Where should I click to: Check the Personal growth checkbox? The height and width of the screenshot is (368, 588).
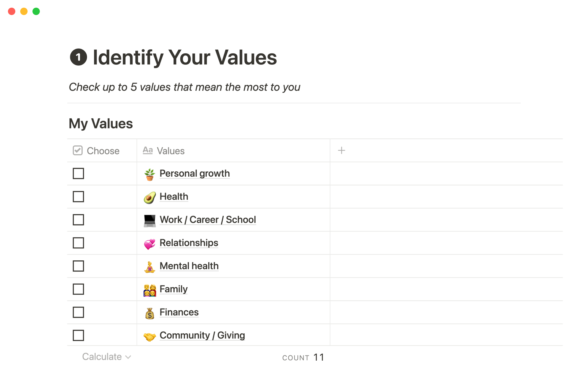tap(78, 174)
